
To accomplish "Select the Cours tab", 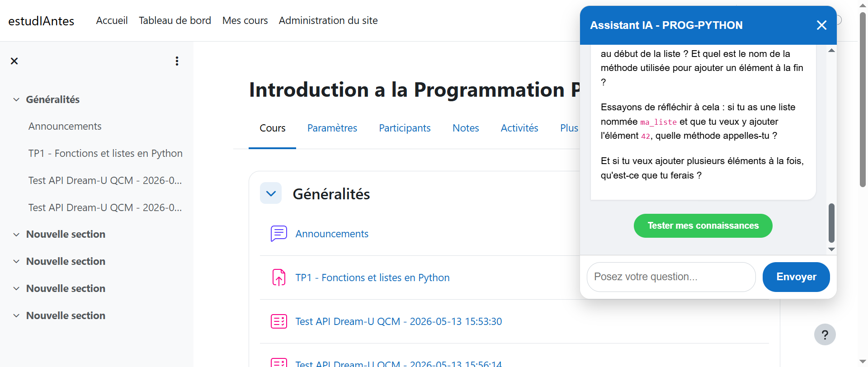I will click(x=273, y=128).
